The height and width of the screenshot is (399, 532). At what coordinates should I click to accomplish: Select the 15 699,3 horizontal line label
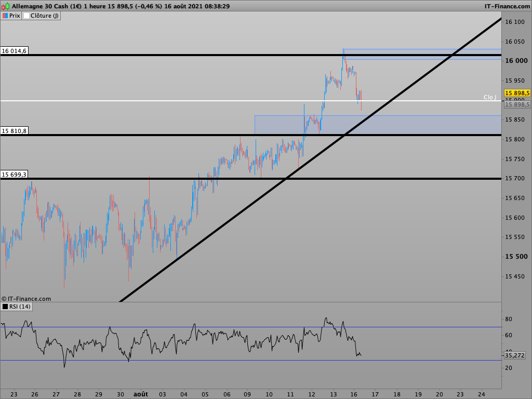point(14,175)
